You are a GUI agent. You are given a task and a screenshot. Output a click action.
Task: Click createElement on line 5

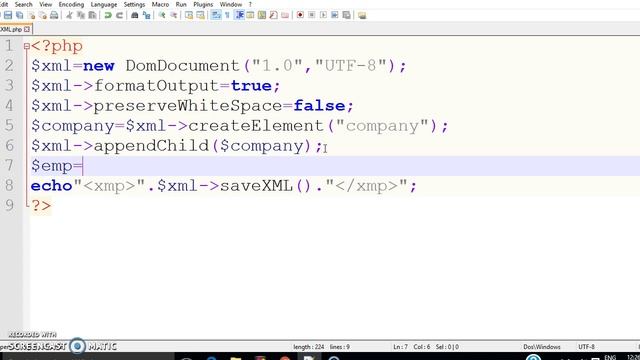(x=256, y=126)
